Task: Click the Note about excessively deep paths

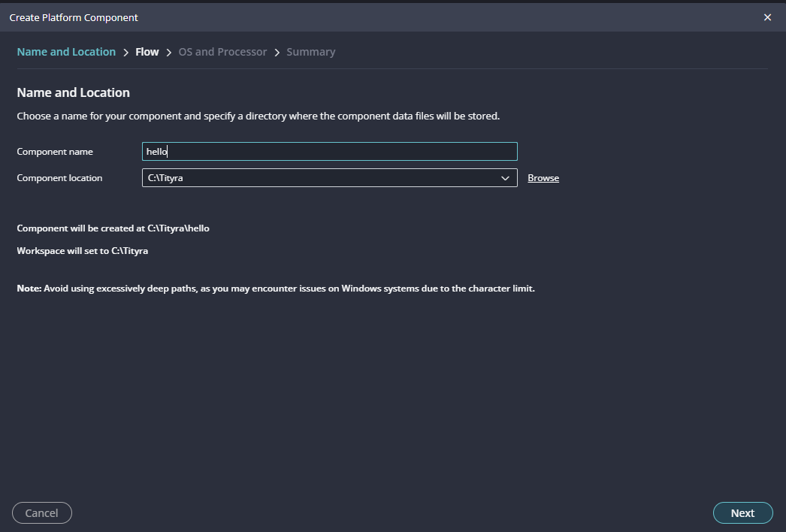Action: [275, 289]
